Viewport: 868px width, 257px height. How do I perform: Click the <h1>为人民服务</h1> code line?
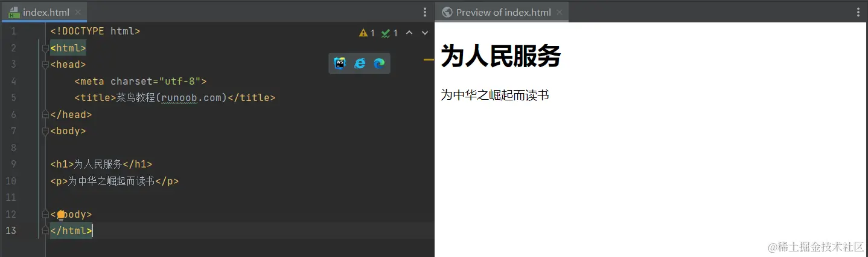point(101,164)
